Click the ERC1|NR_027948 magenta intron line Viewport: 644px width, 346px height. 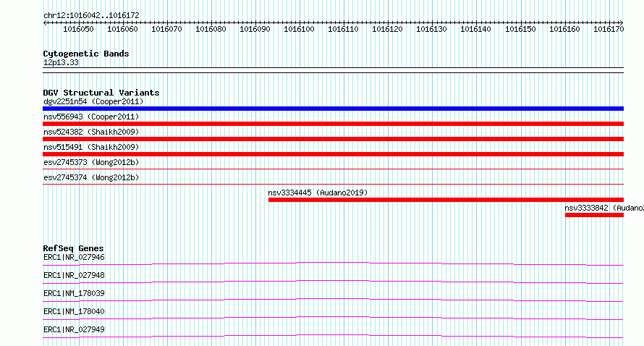click(x=333, y=282)
